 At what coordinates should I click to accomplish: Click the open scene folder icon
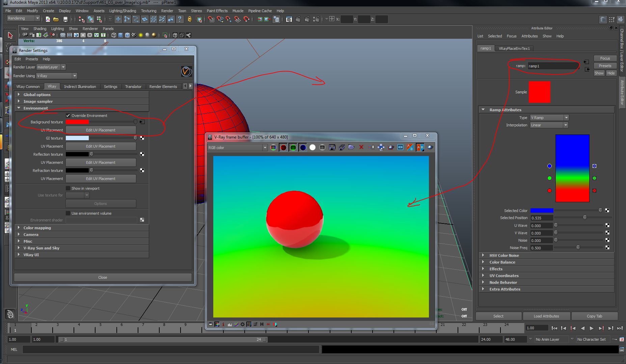[56, 19]
